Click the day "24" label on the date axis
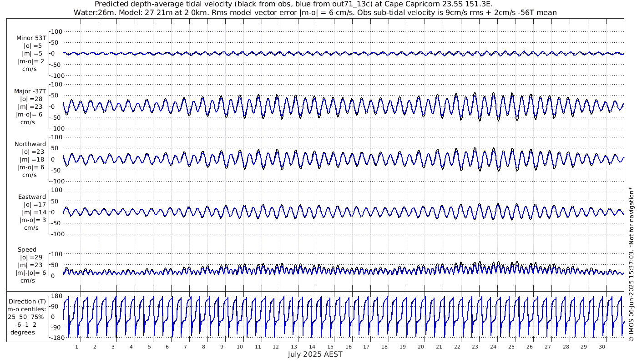Image resolution: width=637 pixels, height=364 pixels. tap(493, 347)
